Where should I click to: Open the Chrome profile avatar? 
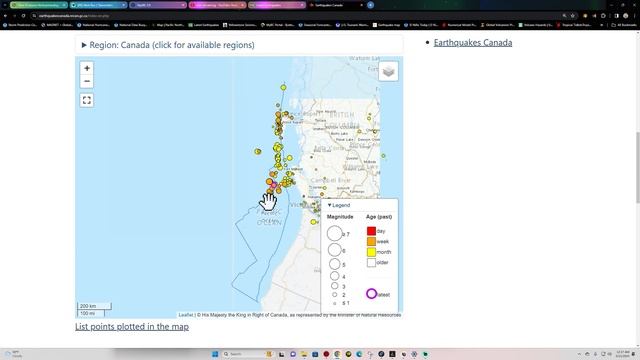click(x=625, y=16)
